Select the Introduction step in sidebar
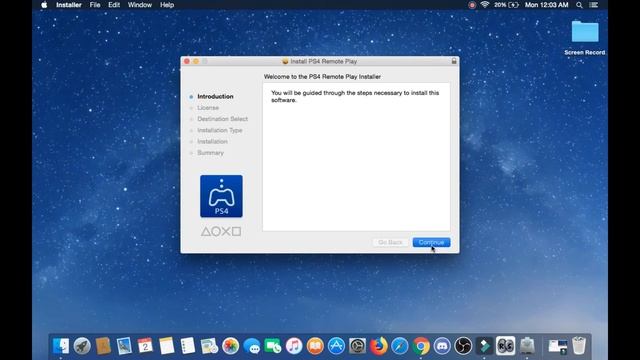Viewport: 640px width, 360px height. pyautogui.click(x=215, y=96)
